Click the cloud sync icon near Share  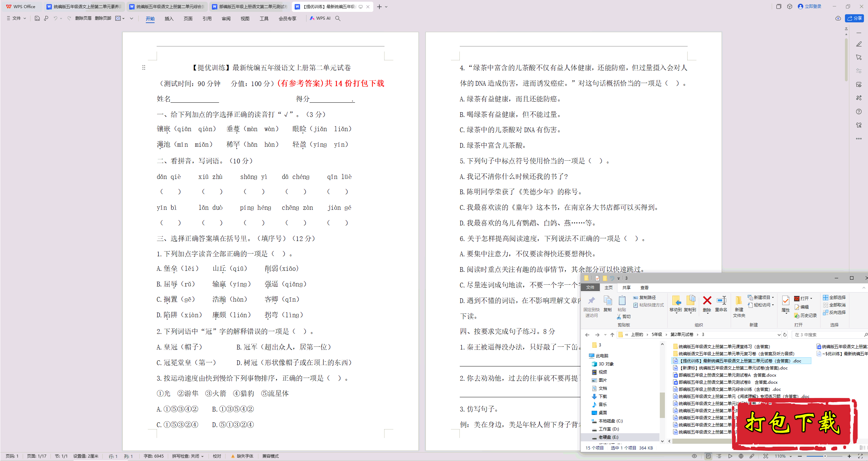(838, 18)
